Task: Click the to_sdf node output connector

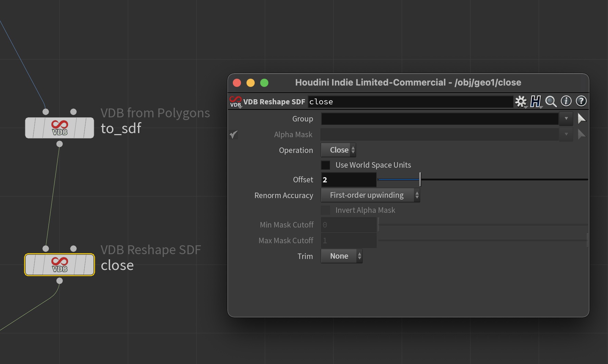Action: [60, 144]
